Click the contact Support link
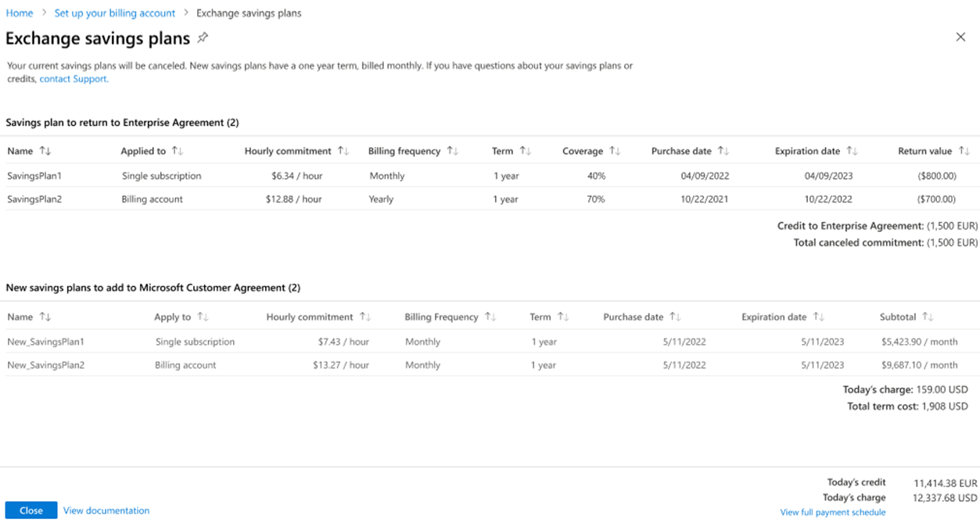 (74, 79)
